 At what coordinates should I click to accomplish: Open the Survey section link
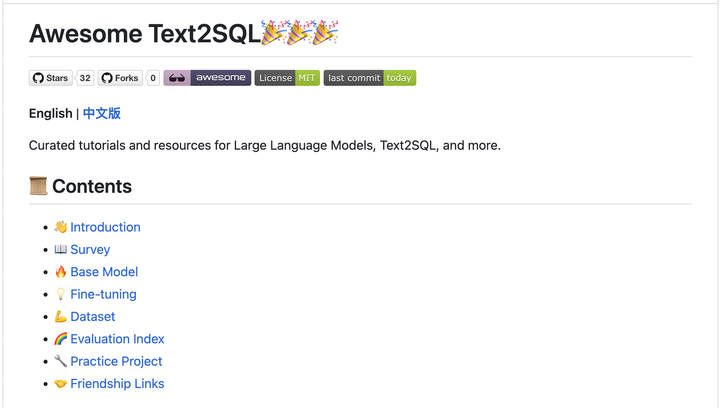tap(90, 250)
